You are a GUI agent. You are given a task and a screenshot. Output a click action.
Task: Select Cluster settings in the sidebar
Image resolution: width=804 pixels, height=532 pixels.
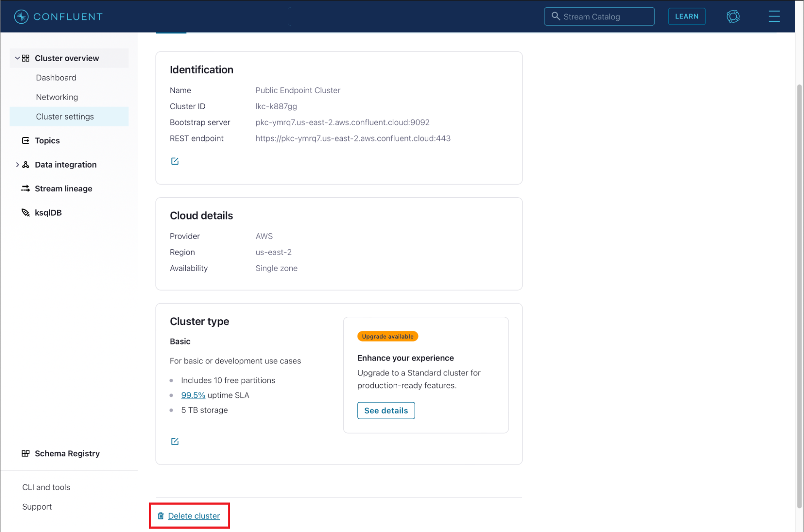point(69,117)
